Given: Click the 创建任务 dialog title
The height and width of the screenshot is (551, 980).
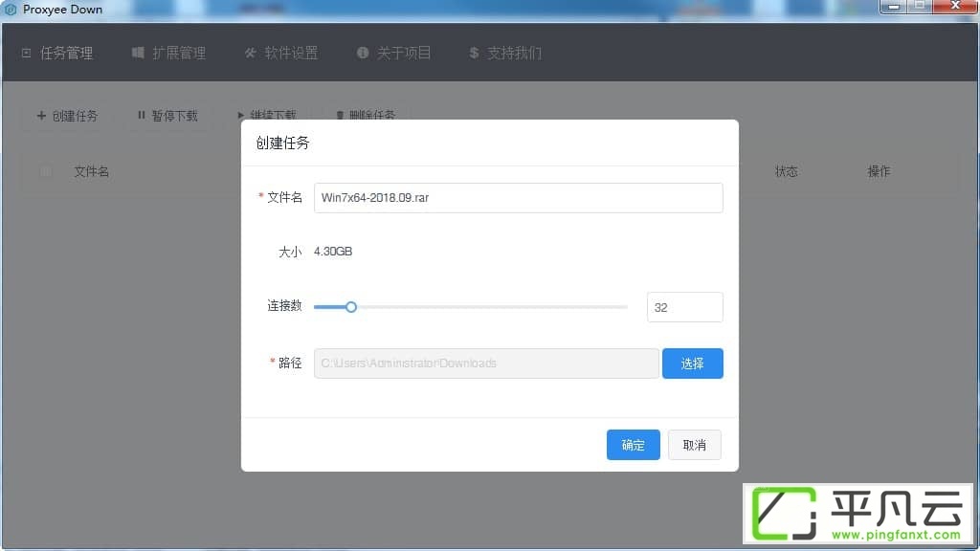Looking at the screenshot, I should [282, 143].
